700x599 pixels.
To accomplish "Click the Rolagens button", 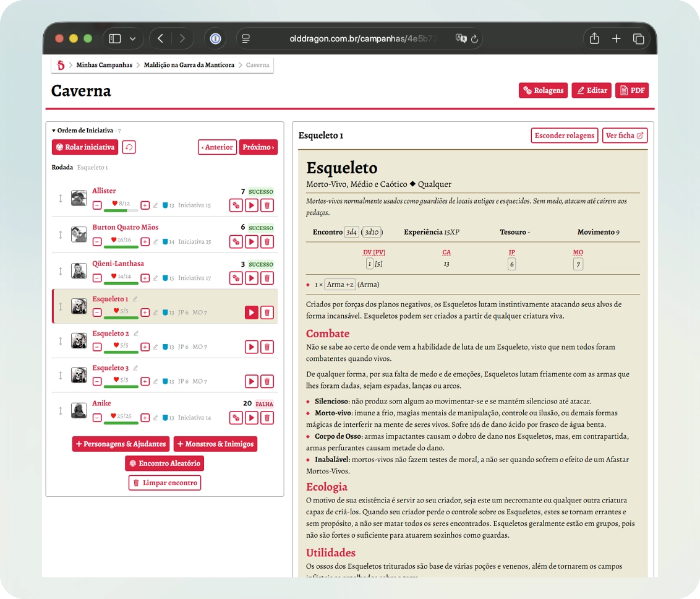I will point(544,90).
